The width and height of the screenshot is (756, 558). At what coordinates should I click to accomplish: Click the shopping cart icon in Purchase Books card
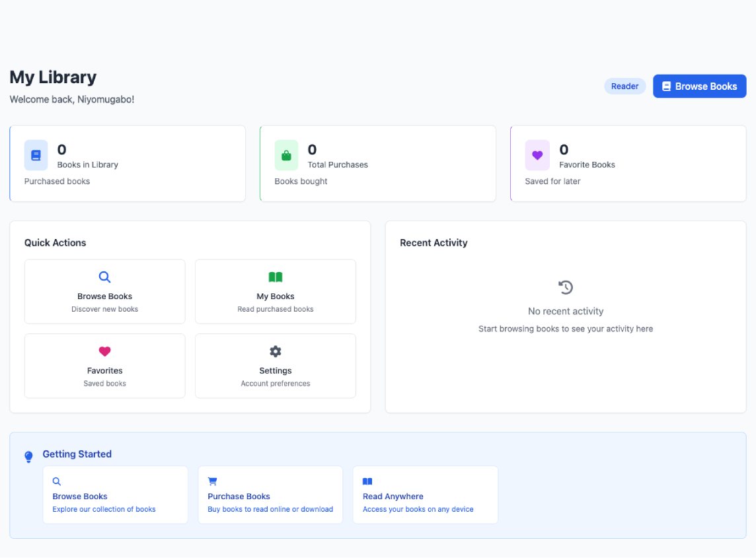[x=212, y=481]
